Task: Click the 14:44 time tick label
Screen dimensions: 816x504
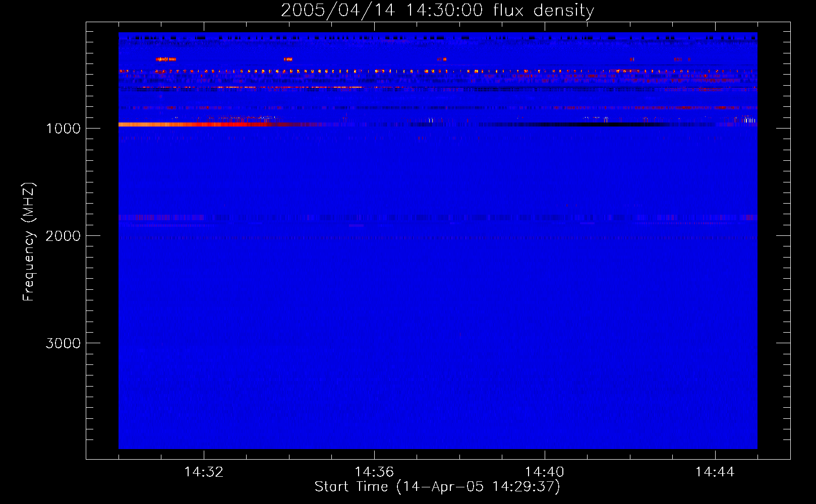Action: tap(715, 472)
